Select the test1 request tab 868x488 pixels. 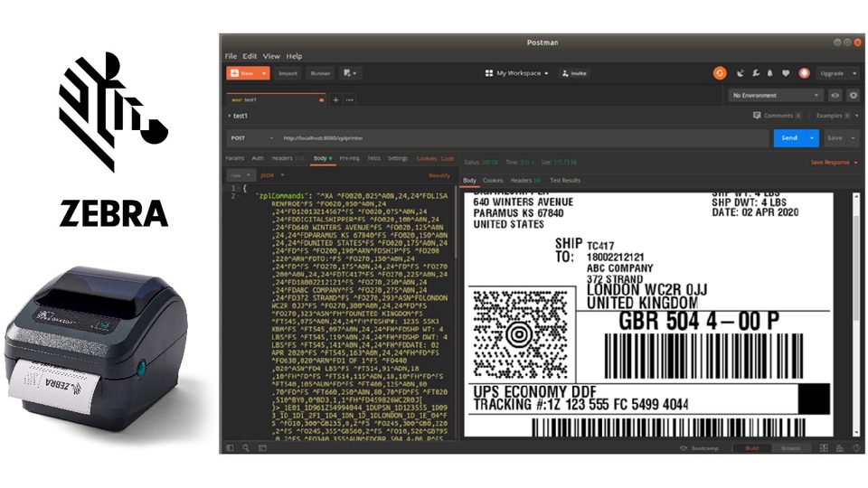point(277,100)
